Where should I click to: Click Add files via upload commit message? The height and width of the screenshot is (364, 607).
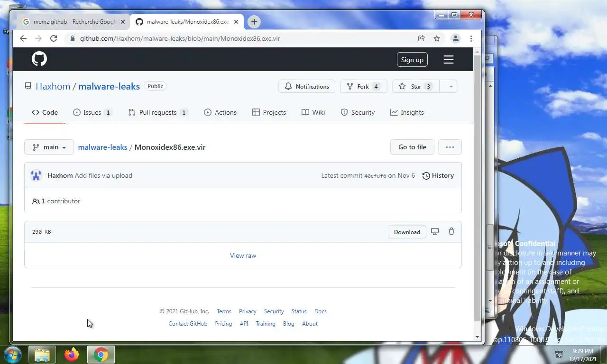click(x=103, y=175)
